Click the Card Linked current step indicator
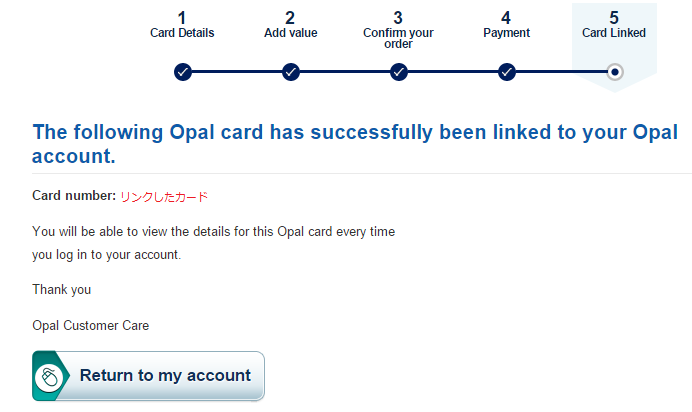The height and width of the screenshot is (412, 692). click(x=615, y=72)
